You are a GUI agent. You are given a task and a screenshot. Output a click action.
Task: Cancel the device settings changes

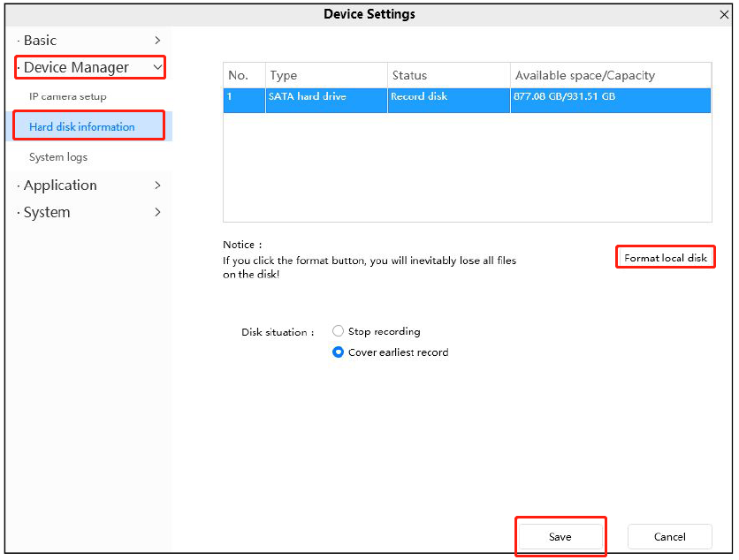point(669,536)
